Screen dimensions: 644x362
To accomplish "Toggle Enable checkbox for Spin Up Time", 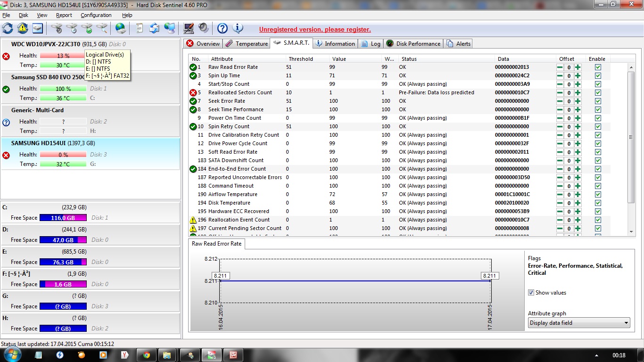I will (598, 75).
